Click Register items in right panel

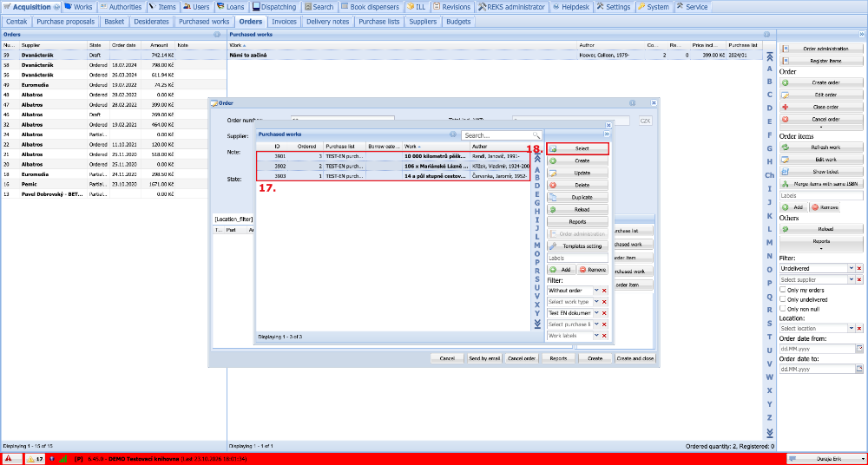[821, 61]
